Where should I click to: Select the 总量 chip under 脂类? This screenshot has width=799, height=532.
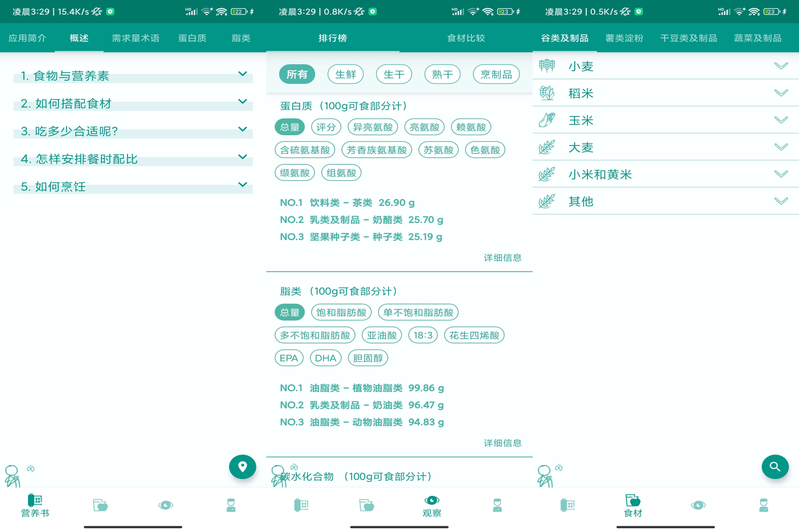(290, 312)
